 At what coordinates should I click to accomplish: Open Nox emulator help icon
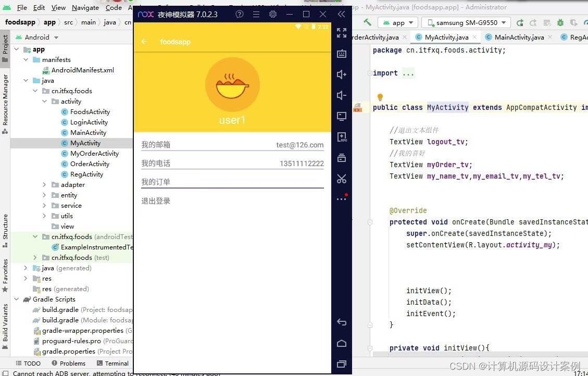(239, 14)
